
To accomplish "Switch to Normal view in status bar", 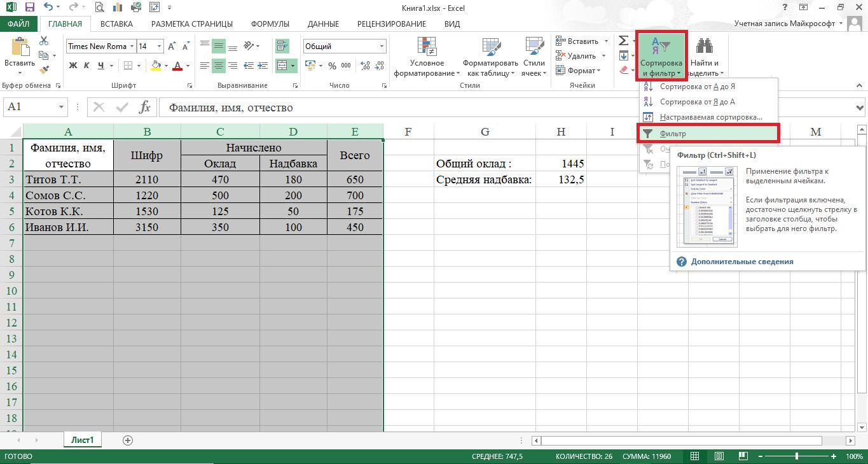I will [x=695, y=456].
